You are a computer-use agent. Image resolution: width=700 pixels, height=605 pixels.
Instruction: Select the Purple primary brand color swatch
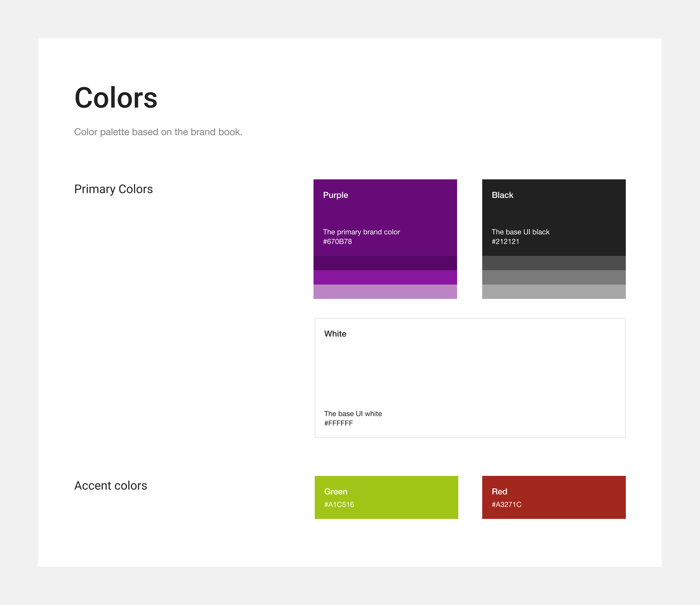point(385,217)
